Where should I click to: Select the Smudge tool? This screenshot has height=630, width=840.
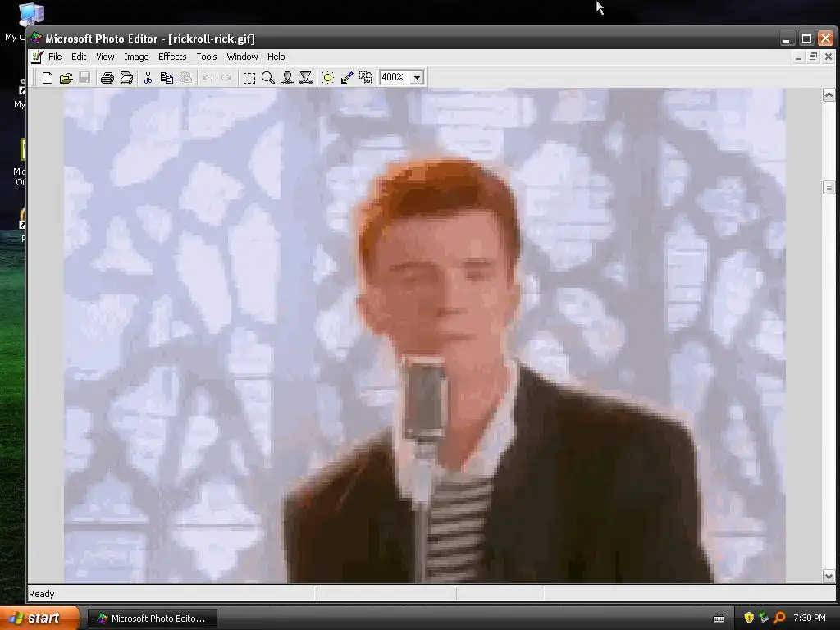287,78
